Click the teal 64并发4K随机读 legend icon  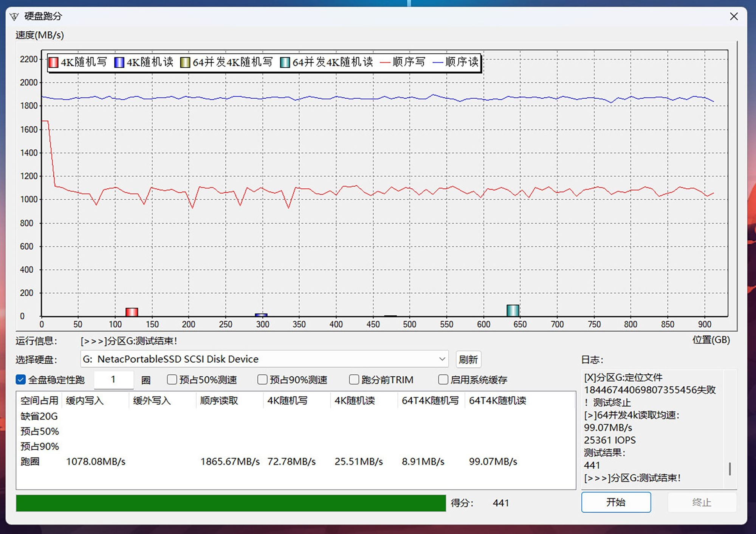click(285, 62)
